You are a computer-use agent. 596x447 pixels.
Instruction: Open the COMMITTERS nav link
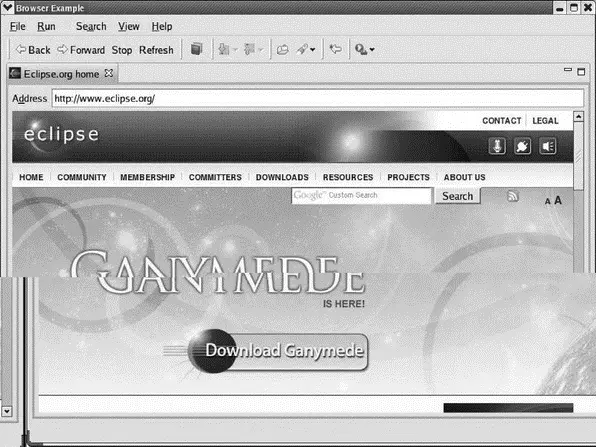(215, 177)
